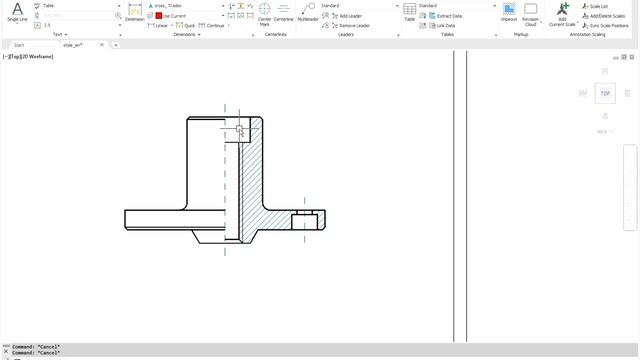Select the Revision Cloud tool

coord(531,14)
